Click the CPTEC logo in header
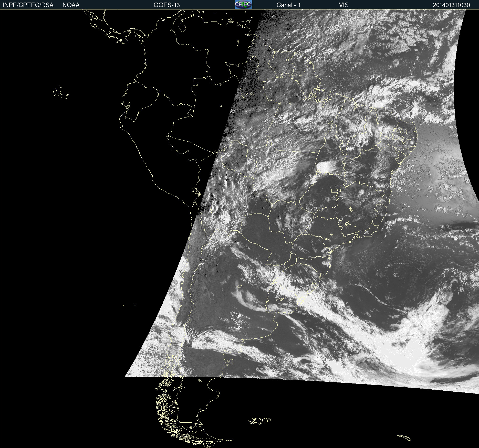Screen dimensions: 479x448 (x=243, y=5)
